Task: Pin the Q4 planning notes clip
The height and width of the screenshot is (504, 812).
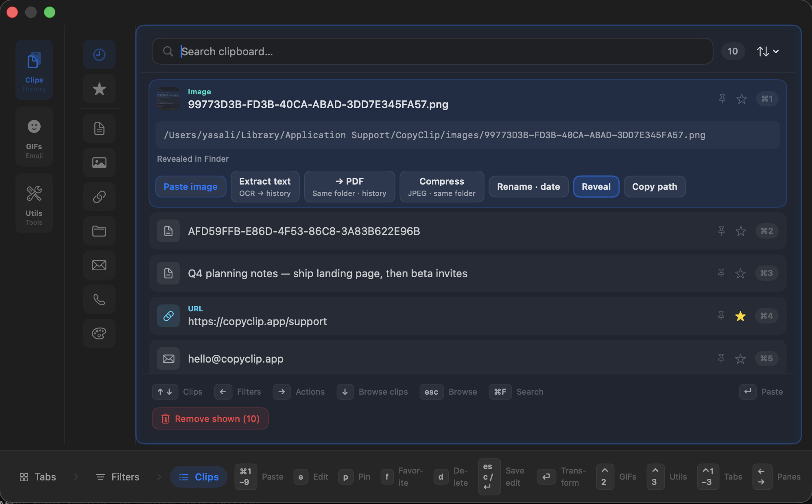Action: pyautogui.click(x=721, y=273)
